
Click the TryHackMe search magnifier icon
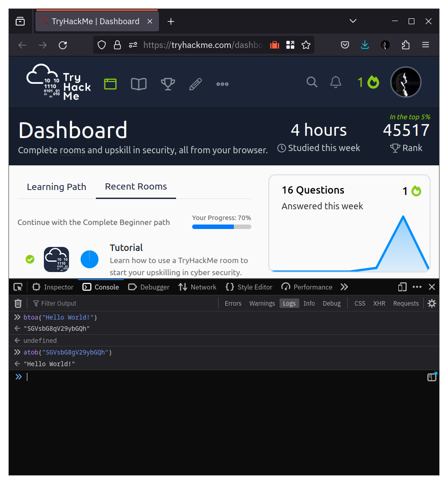312,82
